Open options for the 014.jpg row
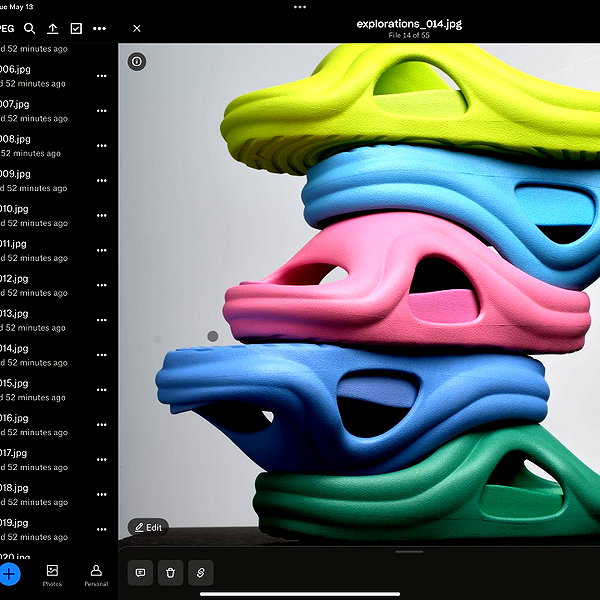Screen dimensions: 600x600 102,355
